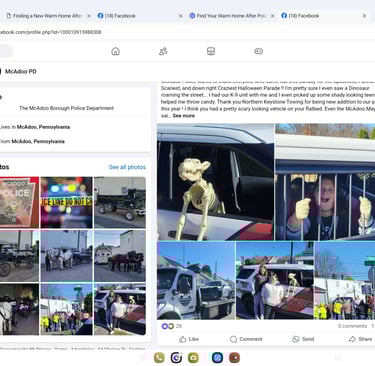Close the 'Find Your Warm Home After' tab

pos(273,16)
